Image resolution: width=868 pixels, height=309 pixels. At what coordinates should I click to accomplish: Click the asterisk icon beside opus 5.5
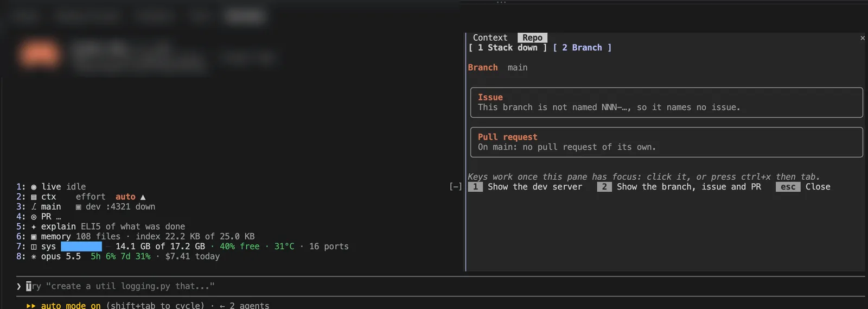[34, 256]
